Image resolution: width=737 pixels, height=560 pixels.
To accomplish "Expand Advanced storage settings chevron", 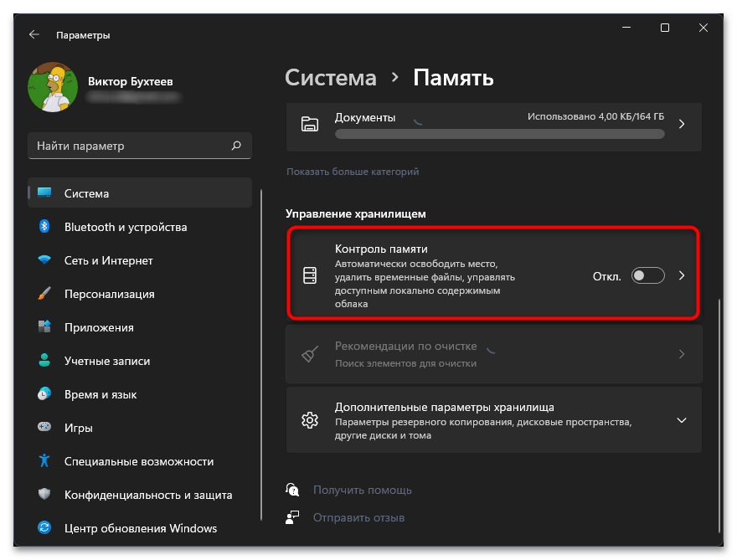I will pyautogui.click(x=681, y=420).
